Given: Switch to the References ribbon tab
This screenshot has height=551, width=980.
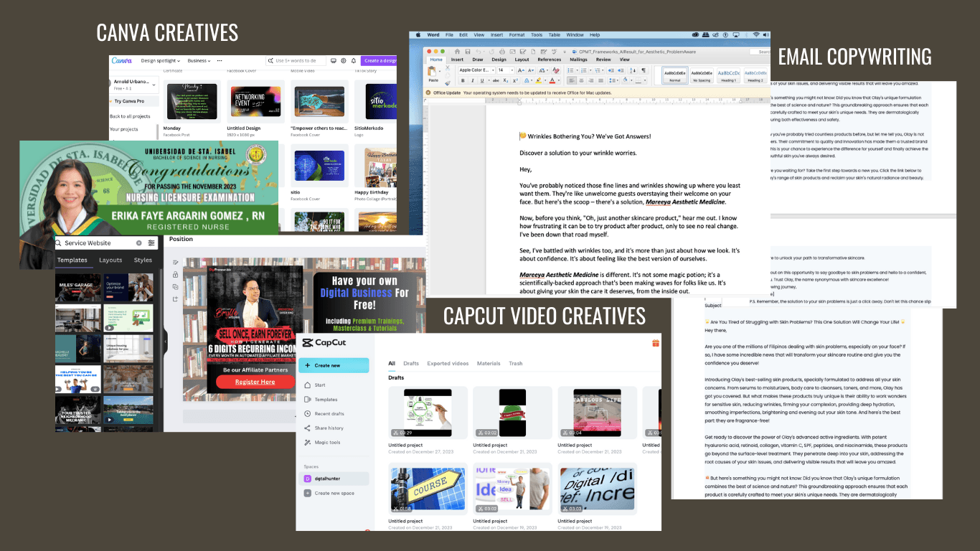Looking at the screenshot, I should pyautogui.click(x=549, y=60).
